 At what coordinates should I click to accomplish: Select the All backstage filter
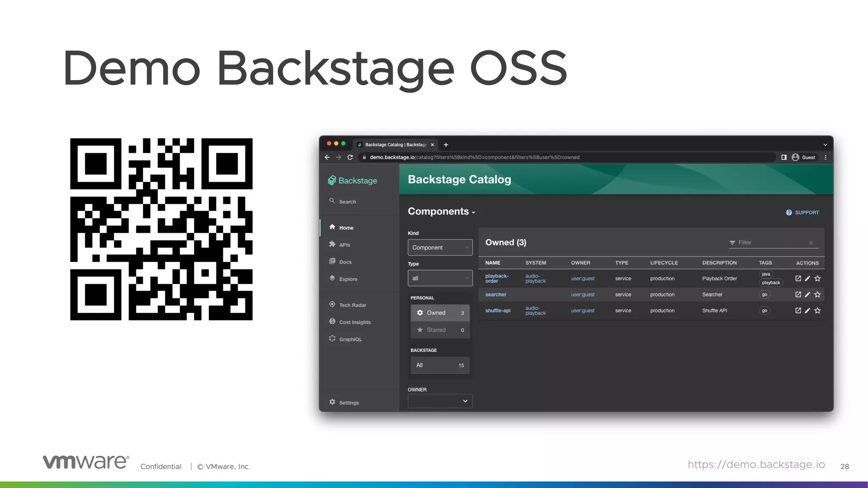pos(440,365)
